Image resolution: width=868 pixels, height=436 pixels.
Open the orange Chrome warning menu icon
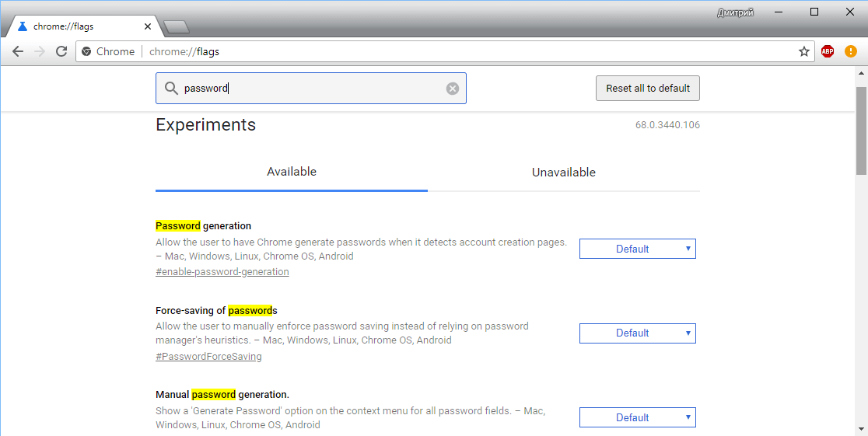(851, 51)
